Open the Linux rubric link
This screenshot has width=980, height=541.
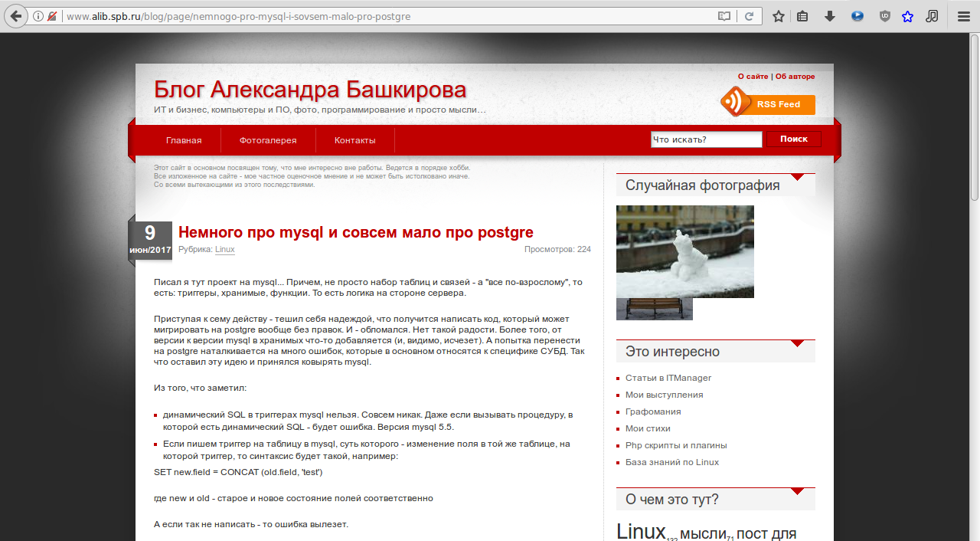click(x=225, y=250)
